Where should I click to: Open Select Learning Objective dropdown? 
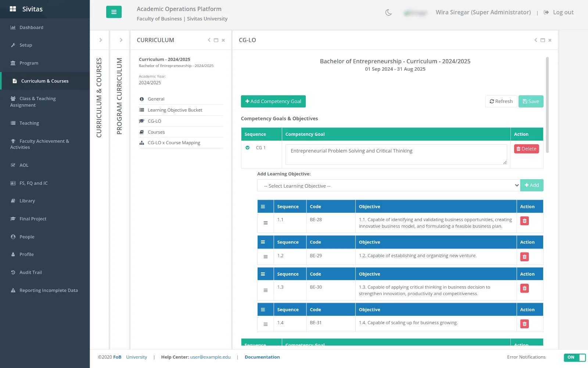pyautogui.click(x=388, y=185)
